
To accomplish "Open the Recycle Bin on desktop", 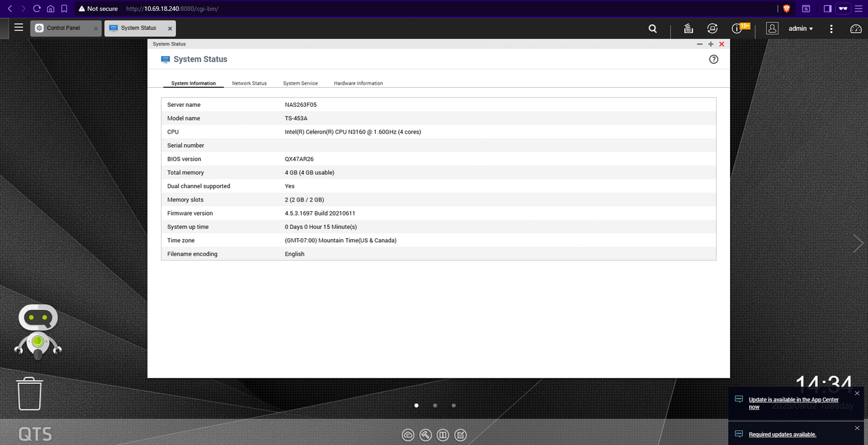I will (29, 394).
